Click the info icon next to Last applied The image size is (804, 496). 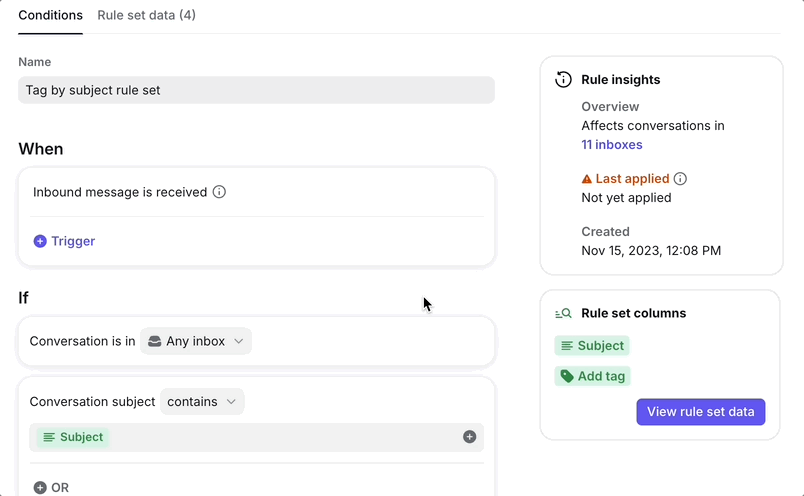click(x=680, y=178)
